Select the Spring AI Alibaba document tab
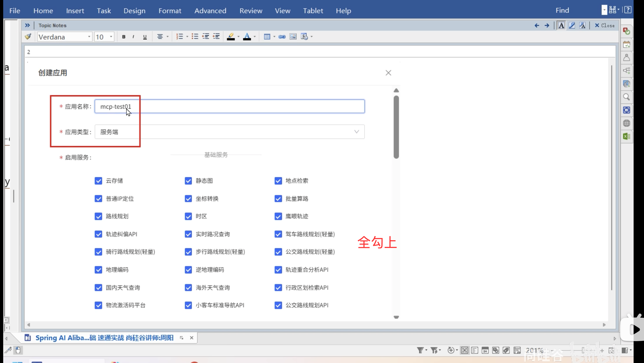 click(x=104, y=338)
